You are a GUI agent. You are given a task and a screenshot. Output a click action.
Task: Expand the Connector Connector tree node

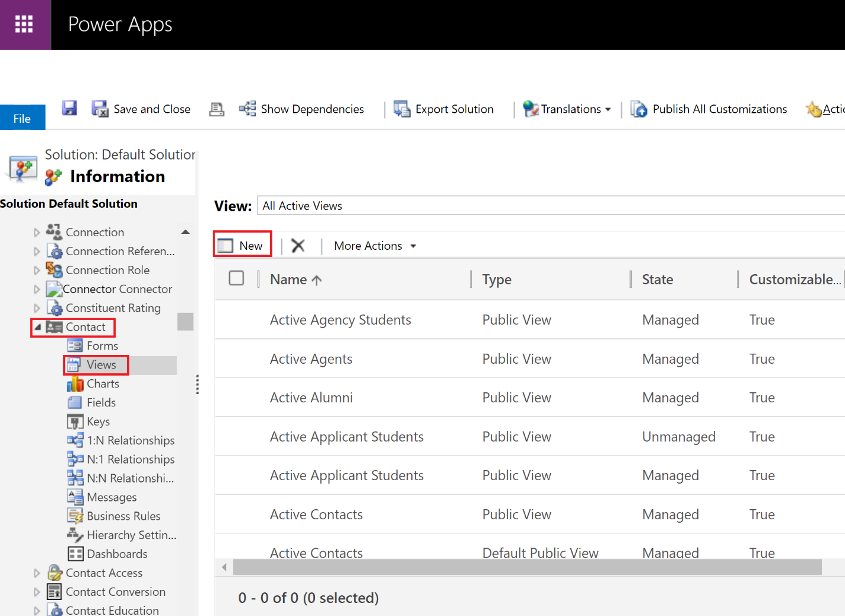point(37,289)
